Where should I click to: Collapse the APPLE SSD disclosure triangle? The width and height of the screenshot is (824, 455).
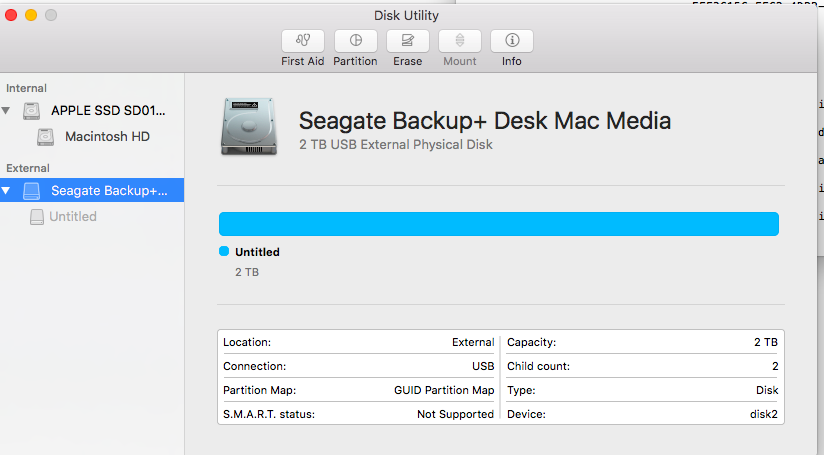(9, 111)
